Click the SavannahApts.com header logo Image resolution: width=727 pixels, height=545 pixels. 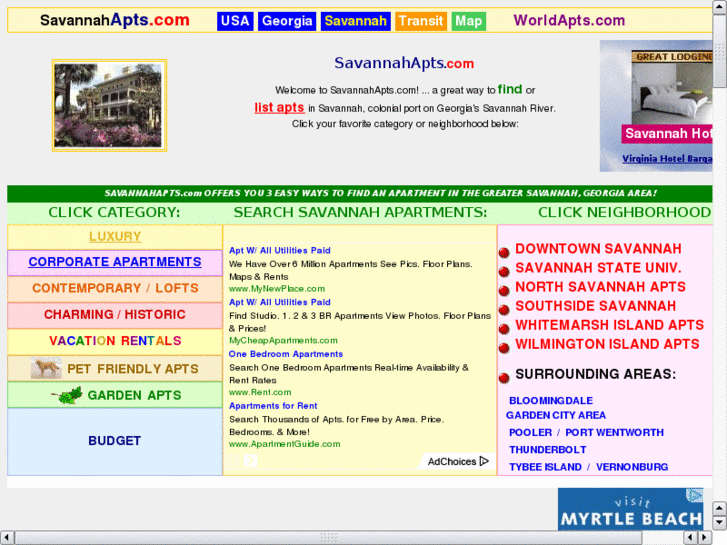(115, 20)
